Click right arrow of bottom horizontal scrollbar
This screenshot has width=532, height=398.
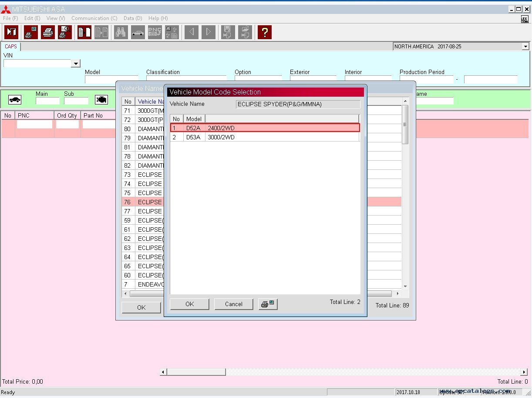(524, 372)
